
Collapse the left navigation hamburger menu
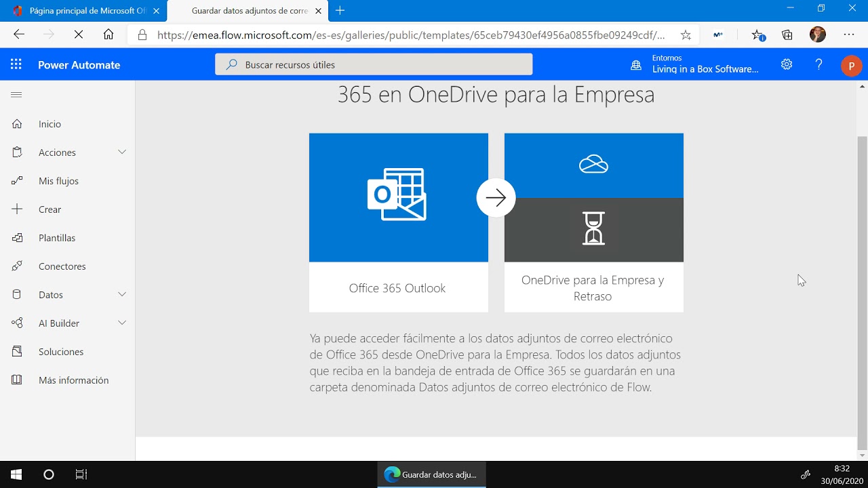(16, 94)
